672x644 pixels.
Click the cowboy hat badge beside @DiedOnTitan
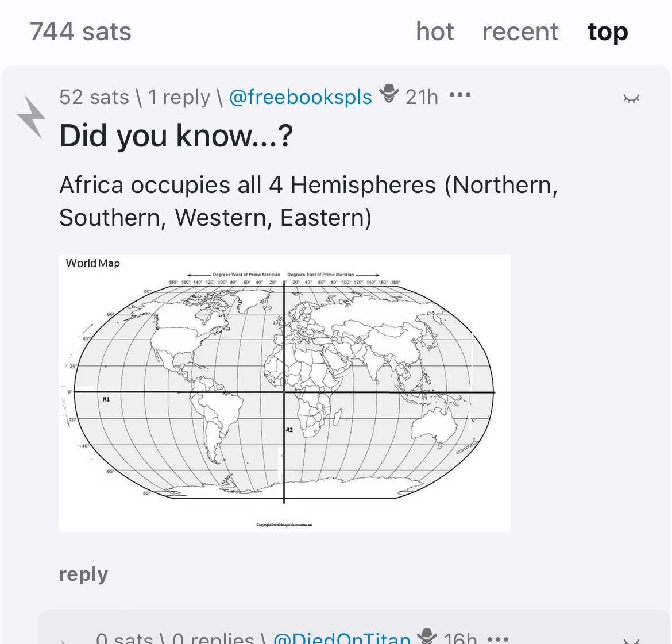pos(427,636)
